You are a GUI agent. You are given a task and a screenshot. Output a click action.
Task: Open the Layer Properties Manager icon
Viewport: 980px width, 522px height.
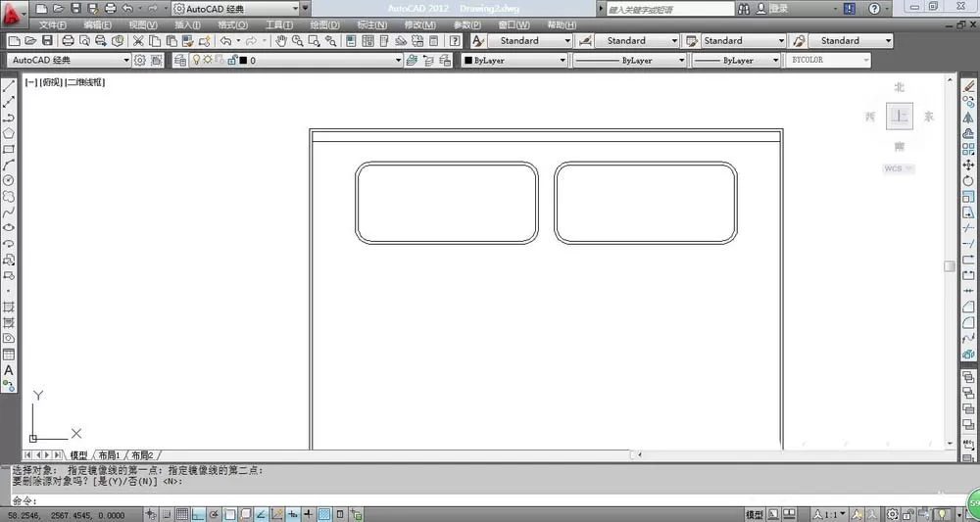(x=180, y=60)
